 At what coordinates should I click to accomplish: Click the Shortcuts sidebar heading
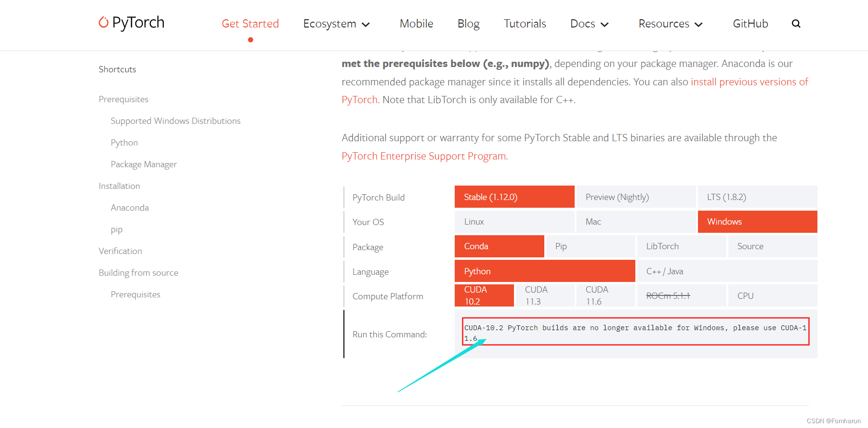click(117, 69)
